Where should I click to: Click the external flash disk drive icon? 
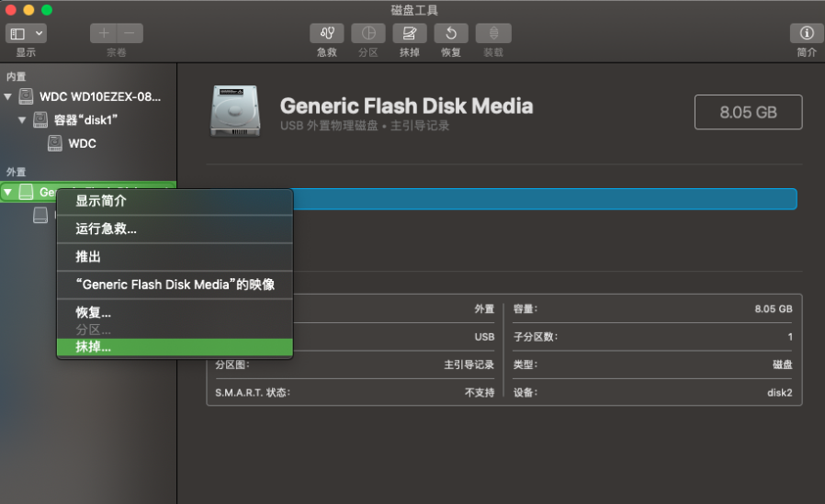tap(26, 193)
